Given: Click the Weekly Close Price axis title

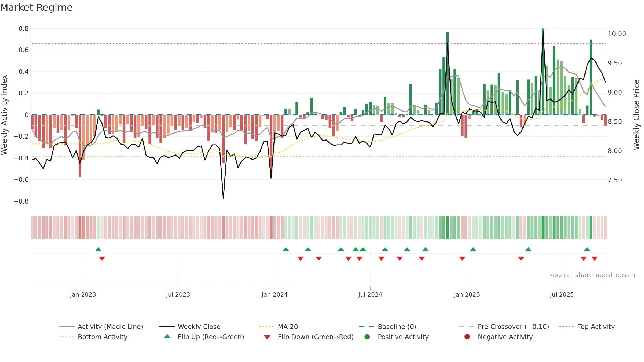Looking at the screenshot, I should click(636, 115).
